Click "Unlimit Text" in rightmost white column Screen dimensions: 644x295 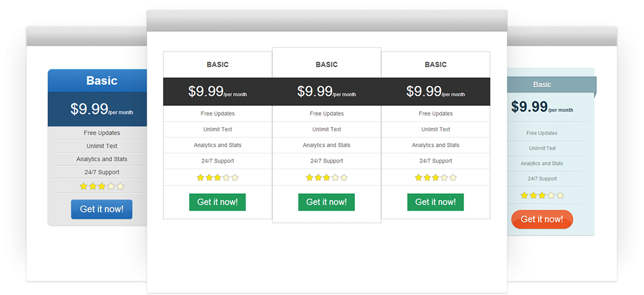[x=436, y=129]
